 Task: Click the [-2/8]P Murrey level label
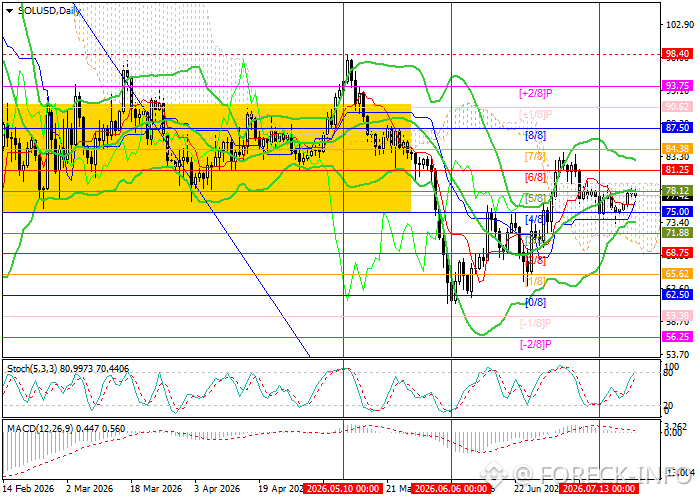pyautogui.click(x=536, y=344)
